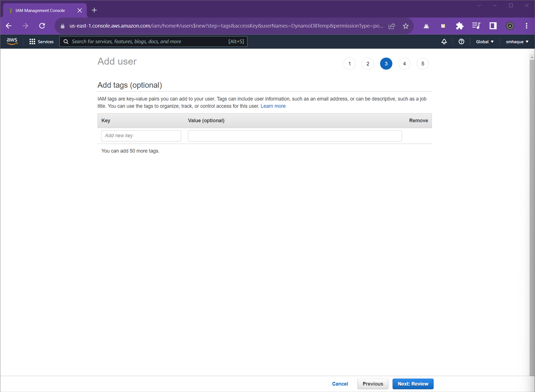Screen dimensions: 535x392
Task: Bookmark this page with star icon
Action: click(406, 26)
